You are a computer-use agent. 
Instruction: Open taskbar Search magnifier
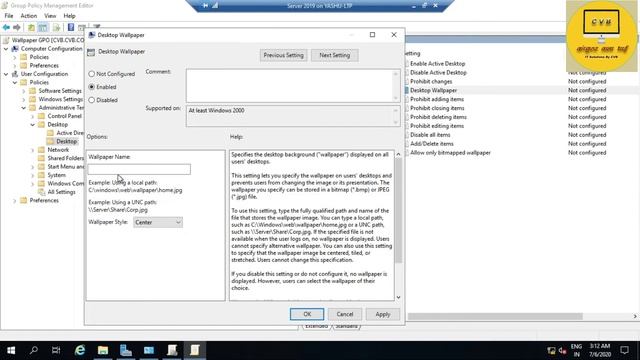click(x=34, y=350)
